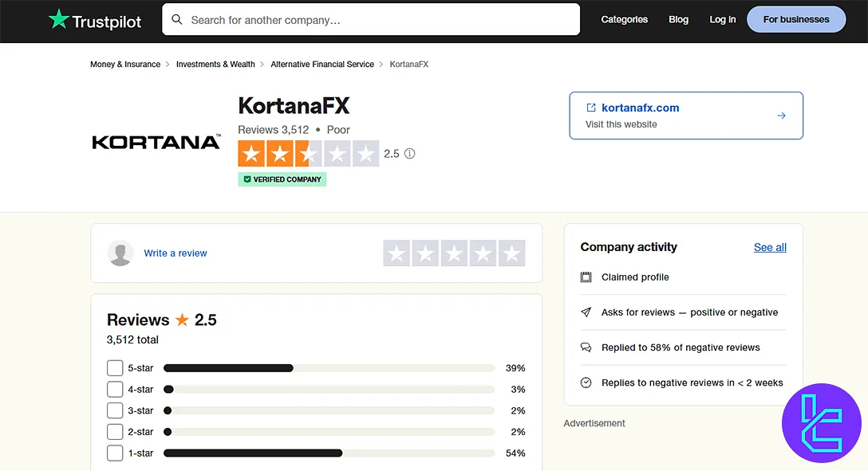Click the speech bubble icon beside reply statistics
Screen dimensions: 868x471
587,347
